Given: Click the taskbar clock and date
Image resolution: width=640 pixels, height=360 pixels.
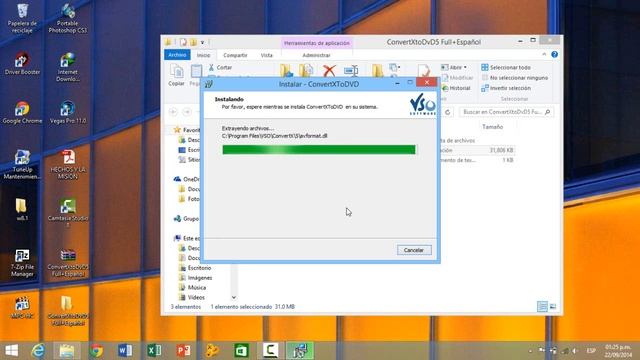Looking at the screenshot, I should tap(618, 351).
